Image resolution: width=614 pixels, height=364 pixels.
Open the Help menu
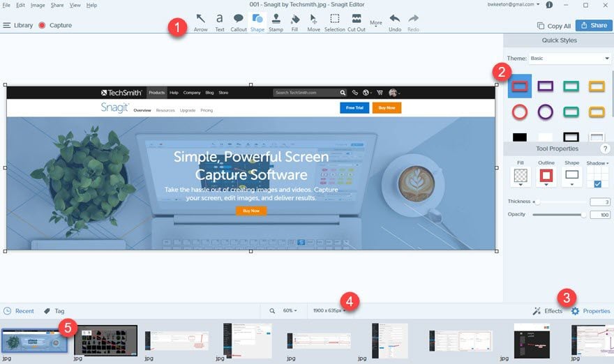[91, 5]
